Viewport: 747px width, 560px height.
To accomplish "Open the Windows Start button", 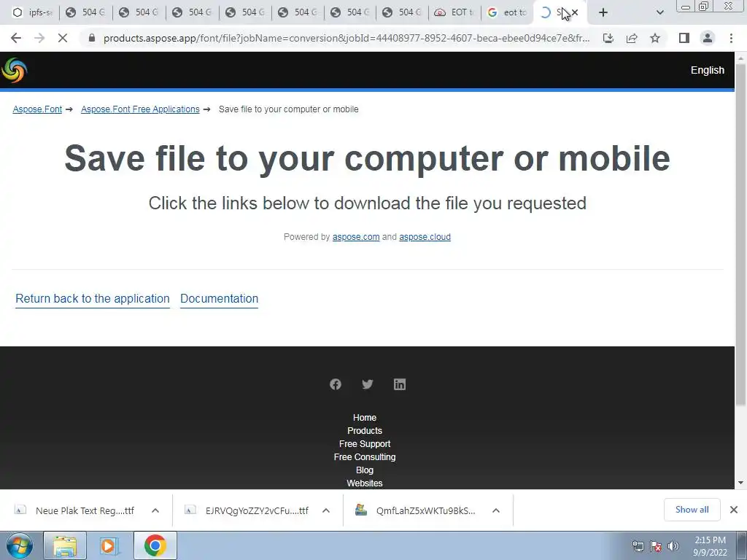I will pos(20,545).
